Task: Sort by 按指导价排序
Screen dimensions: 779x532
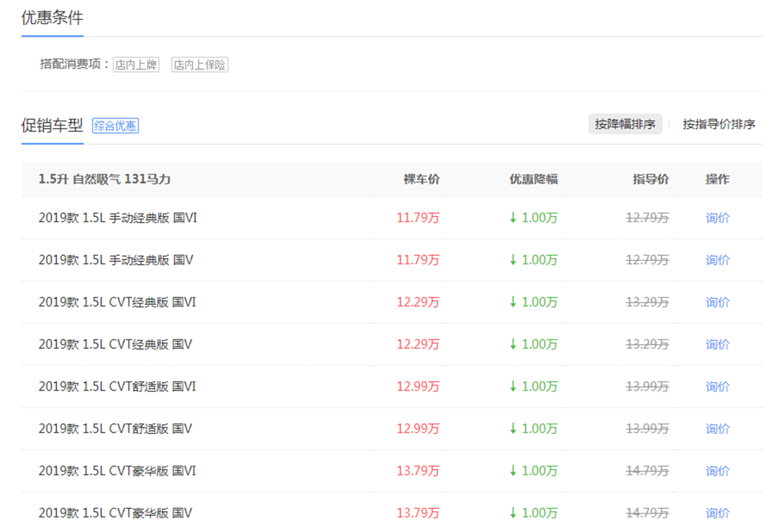Action: click(718, 124)
